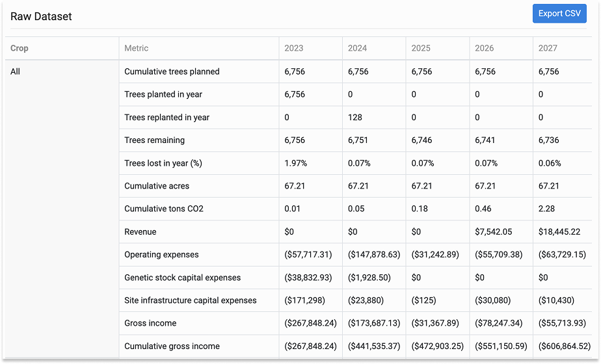Click trees remaining value 6,746
The width and height of the screenshot is (601, 364).
421,140
